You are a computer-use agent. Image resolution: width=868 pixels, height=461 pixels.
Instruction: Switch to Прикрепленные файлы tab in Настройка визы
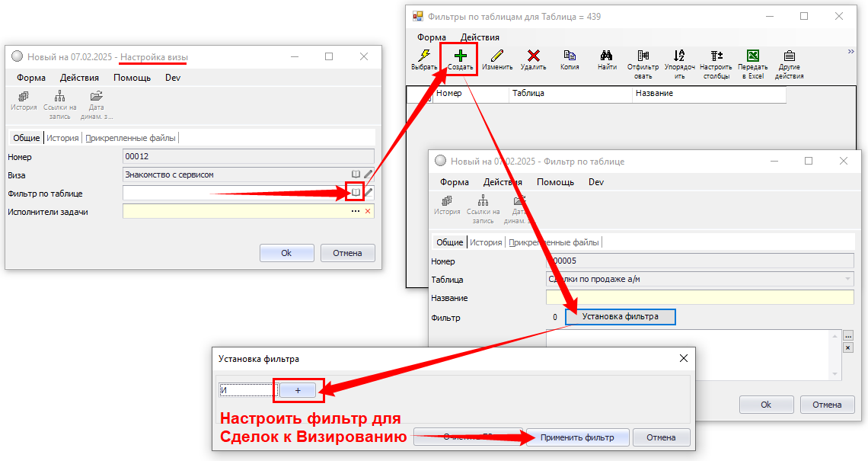coord(130,138)
